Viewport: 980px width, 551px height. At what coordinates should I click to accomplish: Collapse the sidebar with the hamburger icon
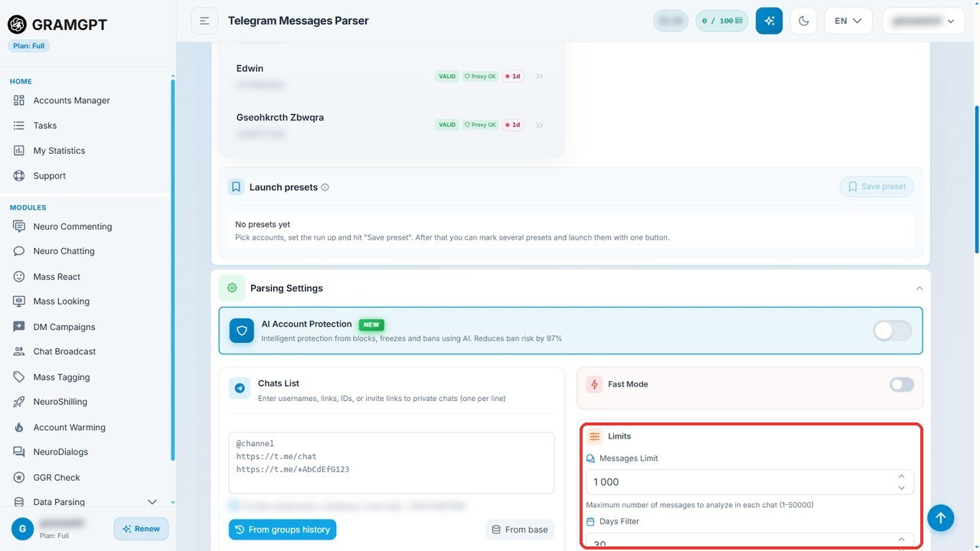[x=204, y=21]
